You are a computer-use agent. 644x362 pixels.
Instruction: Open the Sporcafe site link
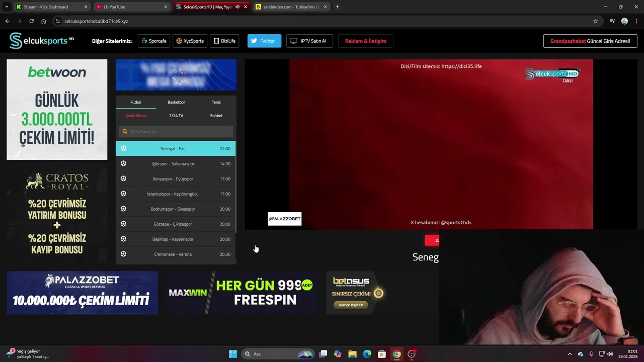click(153, 41)
